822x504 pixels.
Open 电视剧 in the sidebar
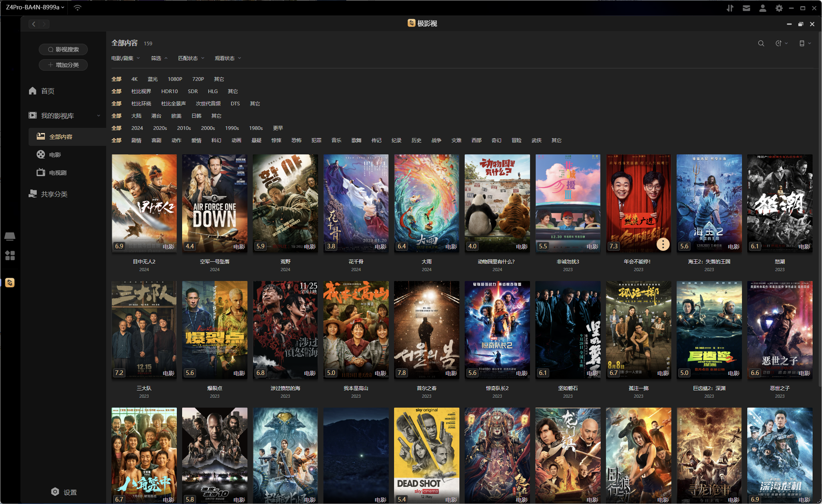(x=58, y=173)
